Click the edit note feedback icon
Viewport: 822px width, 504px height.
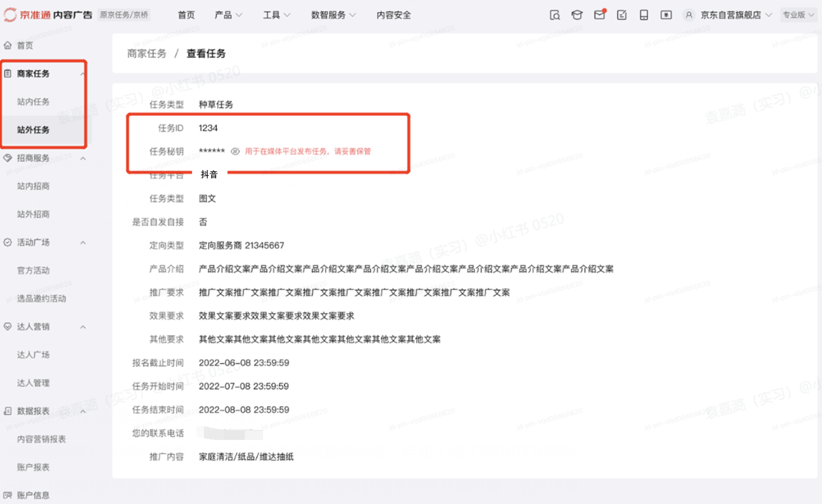622,15
